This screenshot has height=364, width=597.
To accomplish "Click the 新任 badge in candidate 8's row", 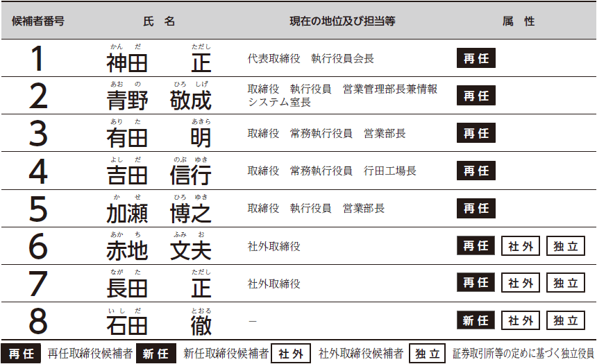I will pyautogui.click(x=476, y=320).
